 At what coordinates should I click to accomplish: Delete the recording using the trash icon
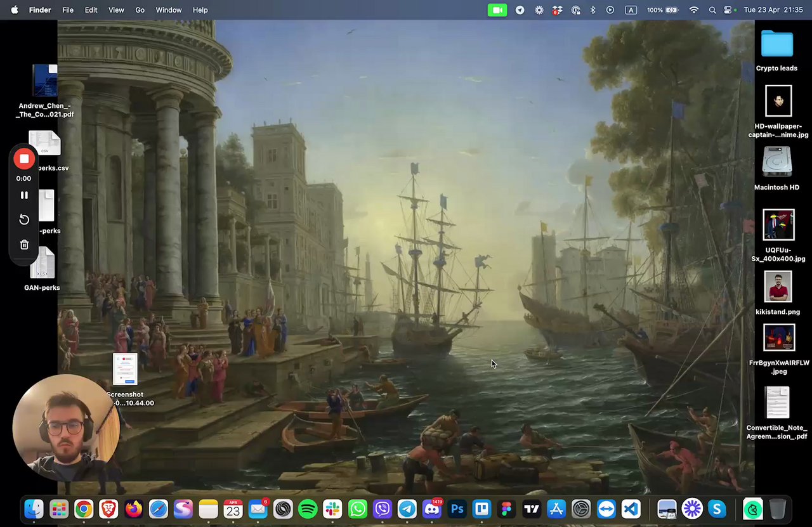tap(24, 245)
